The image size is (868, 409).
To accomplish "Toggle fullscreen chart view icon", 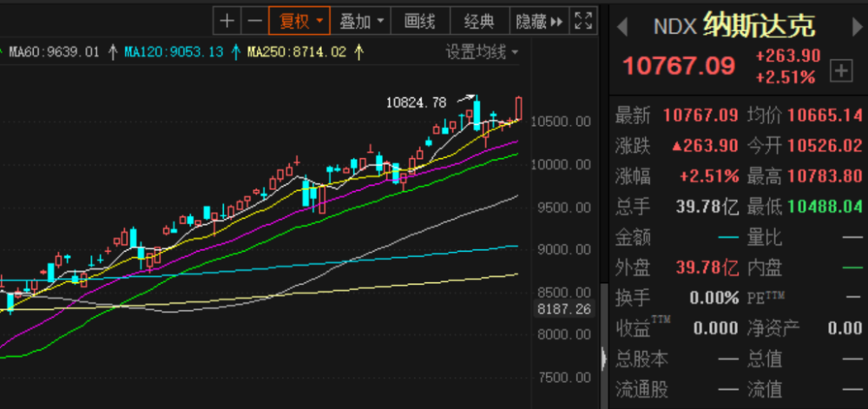I will click(583, 22).
